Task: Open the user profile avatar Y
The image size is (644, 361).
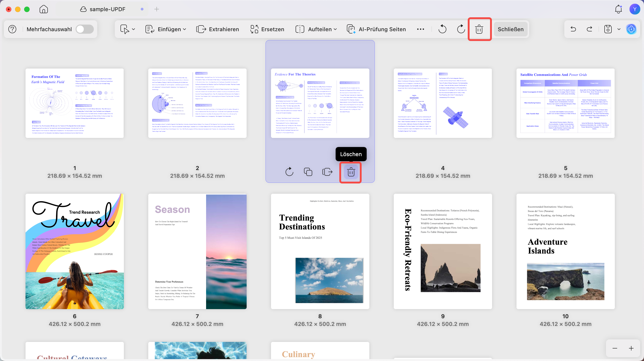Action: [634, 9]
